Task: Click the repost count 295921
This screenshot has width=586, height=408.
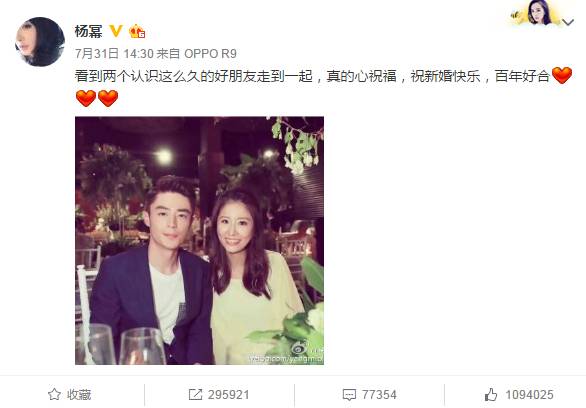Action: (x=228, y=395)
